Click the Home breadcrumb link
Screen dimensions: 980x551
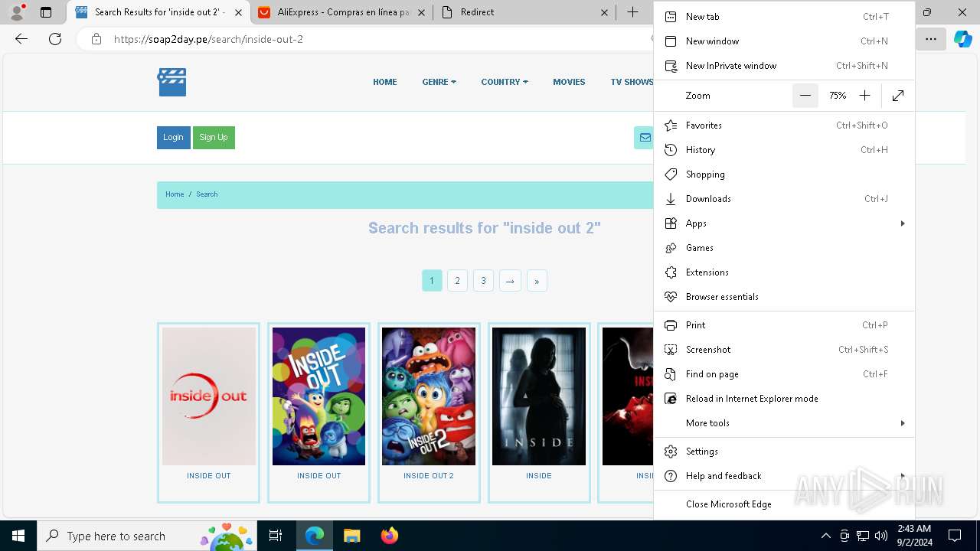coord(175,194)
